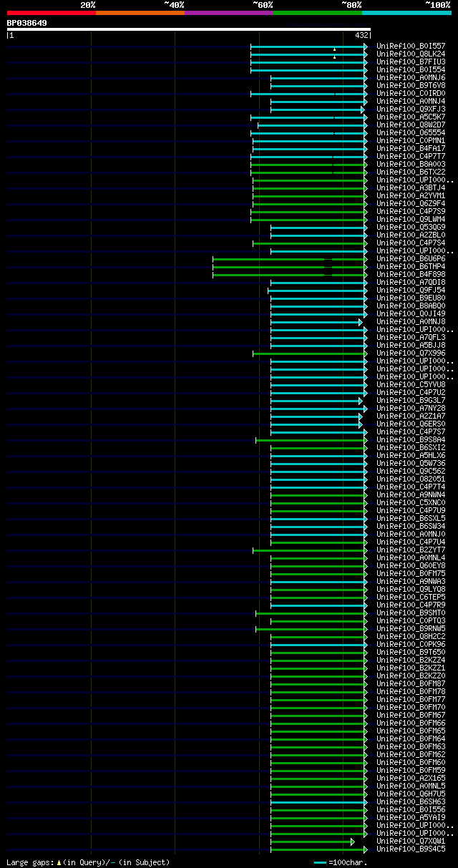Select the UniRef100_Q9C562 label

[411, 471]
